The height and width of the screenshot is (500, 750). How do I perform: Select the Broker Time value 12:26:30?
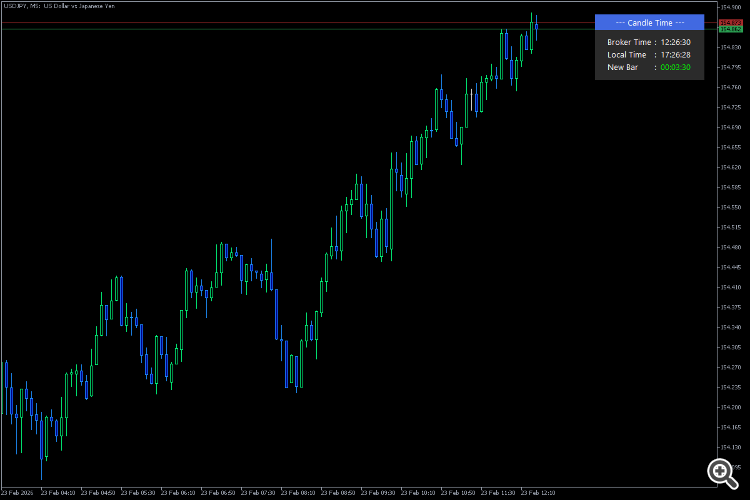click(x=675, y=42)
